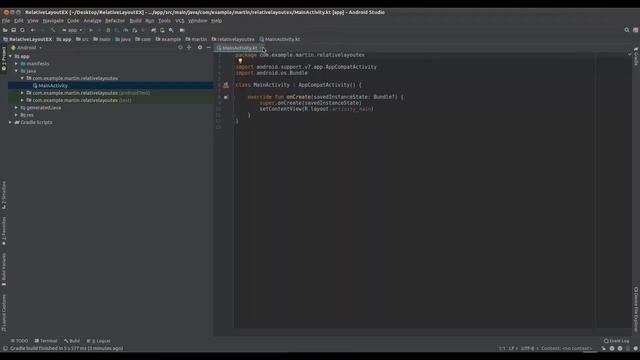Click the hide project panel minus icon
Screen dimensions: 640x360
pos(209,48)
